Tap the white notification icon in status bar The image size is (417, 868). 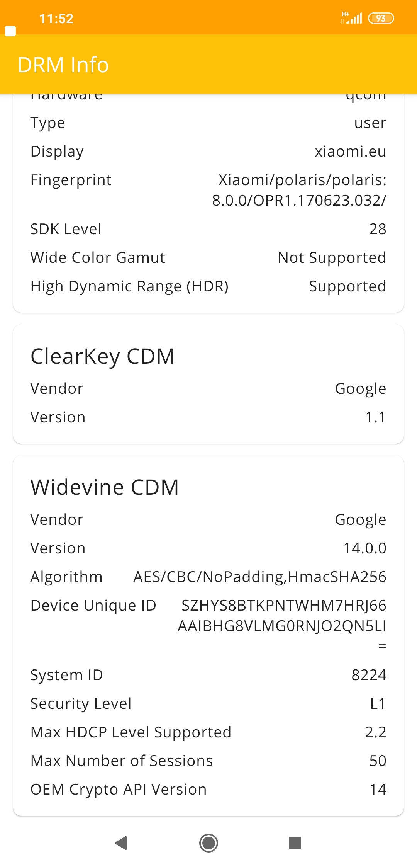(x=10, y=31)
